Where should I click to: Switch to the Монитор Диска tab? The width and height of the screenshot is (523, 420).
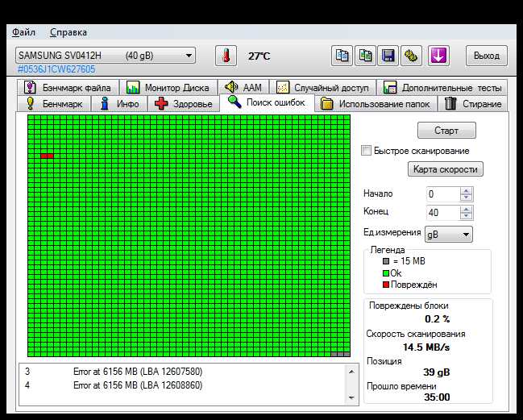pos(168,88)
